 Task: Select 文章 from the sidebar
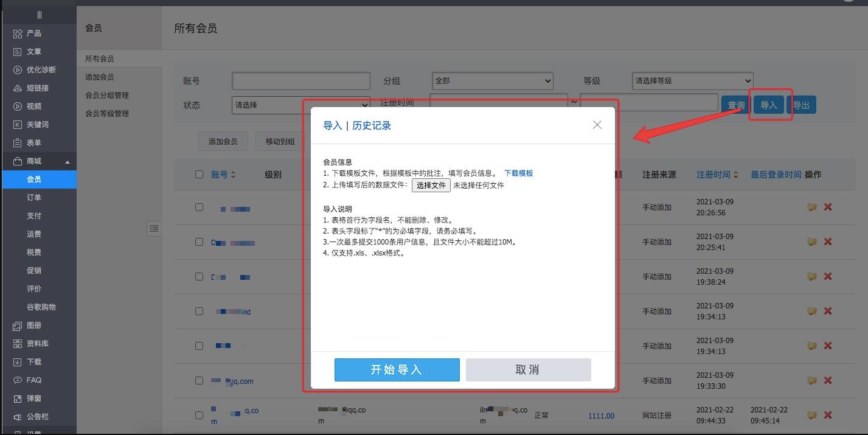pyautogui.click(x=29, y=51)
